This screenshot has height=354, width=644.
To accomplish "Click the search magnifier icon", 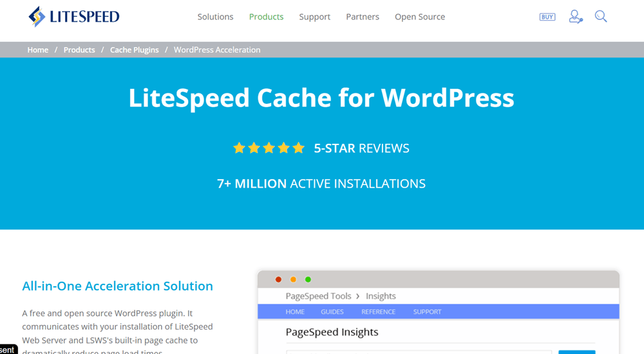I will pyautogui.click(x=600, y=17).
